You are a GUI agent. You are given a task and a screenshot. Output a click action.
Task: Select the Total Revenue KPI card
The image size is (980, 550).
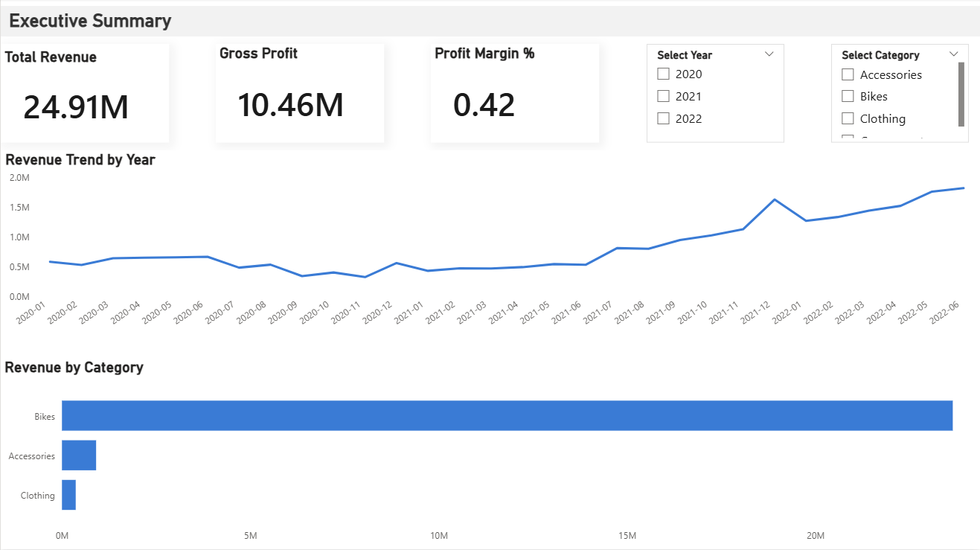(85, 92)
